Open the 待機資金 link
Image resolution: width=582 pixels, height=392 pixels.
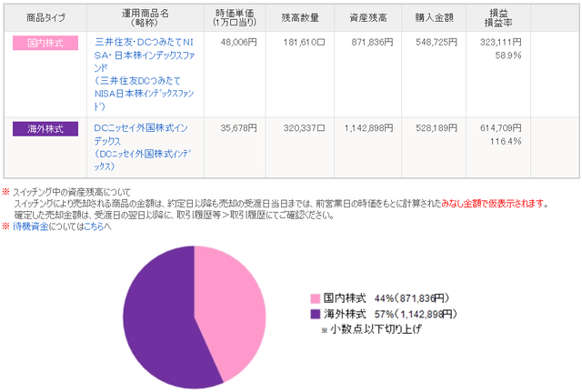(30, 226)
